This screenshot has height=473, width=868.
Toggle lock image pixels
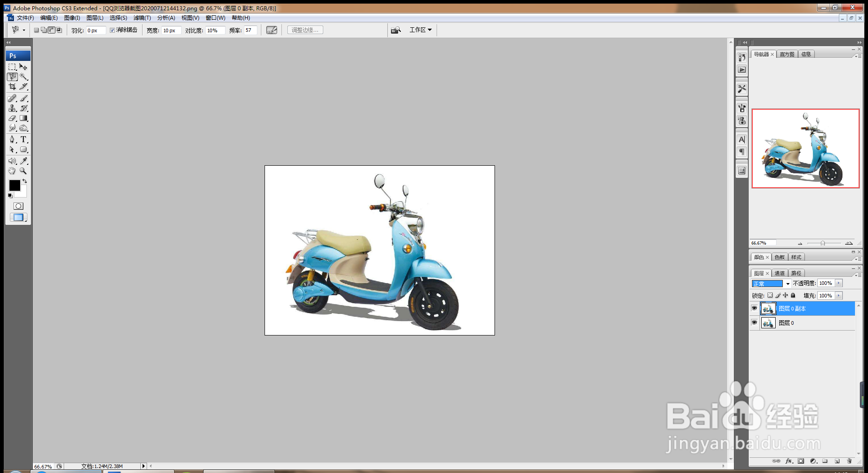click(x=778, y=295)
